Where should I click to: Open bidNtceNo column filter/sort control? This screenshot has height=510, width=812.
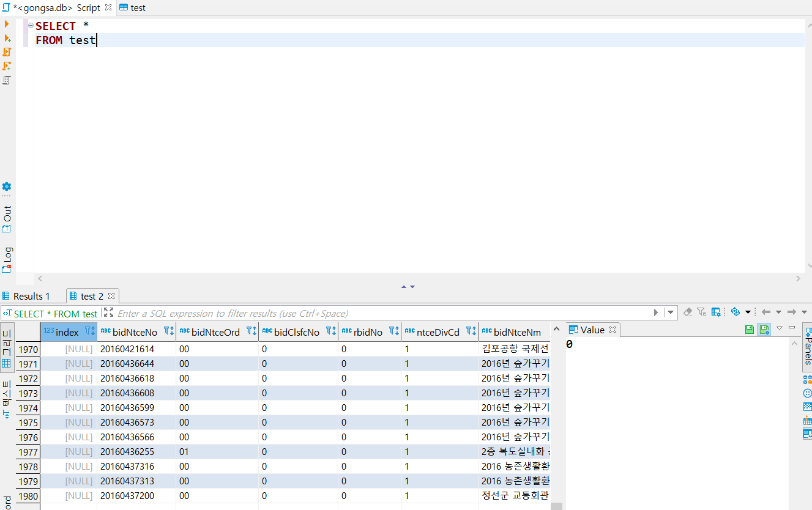169,331
